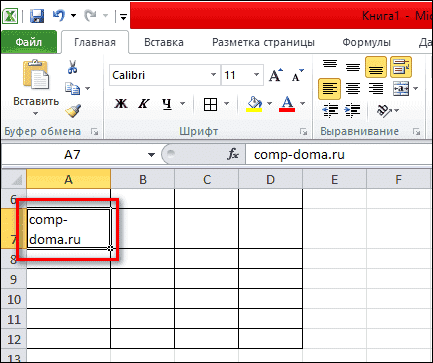Viewport: 433px width, 363px height.
Task: Apply the yellow fill color bucket
Action: tap(254, 104)
